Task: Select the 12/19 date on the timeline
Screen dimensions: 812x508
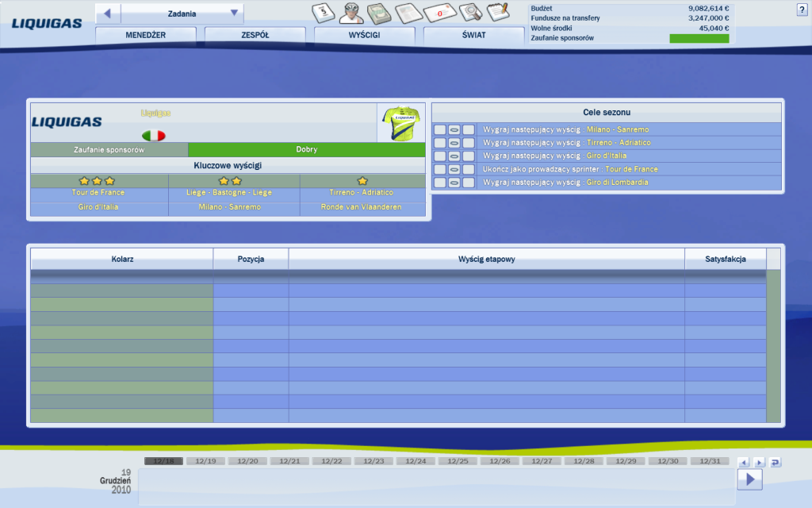Action: click(x=205, y=461)
